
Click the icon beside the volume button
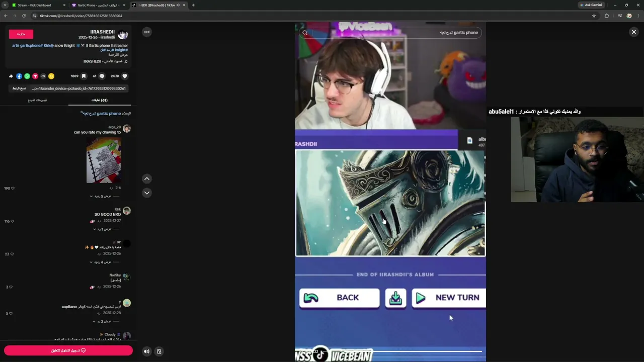point(159,351)
